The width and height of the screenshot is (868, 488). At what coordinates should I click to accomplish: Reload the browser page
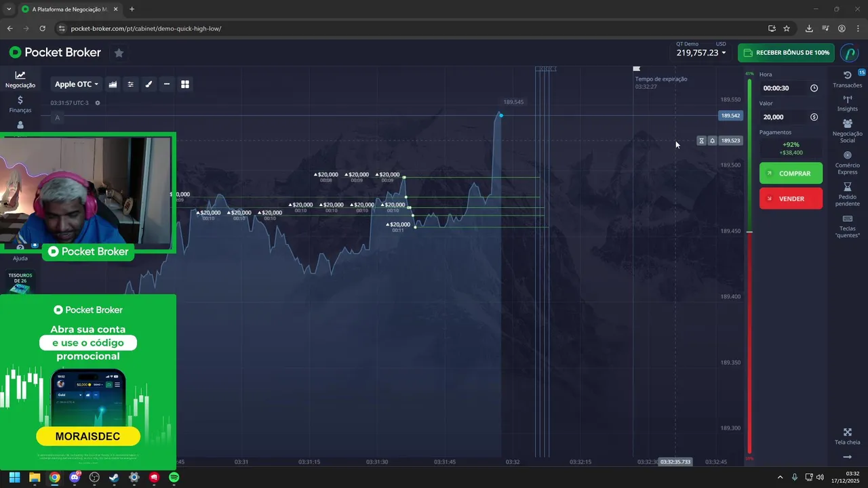point(42,28)
